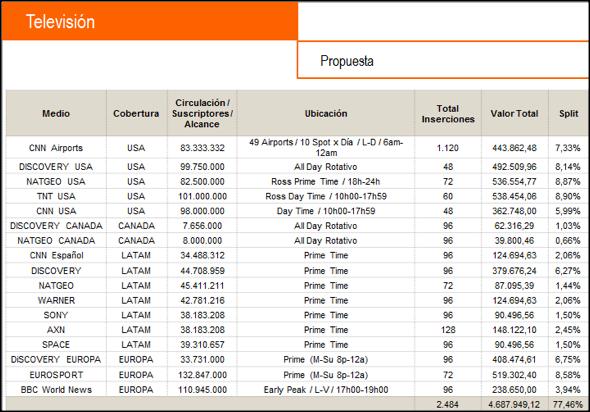590x412 pixels.
Task: Click the Valor Total column header
Action: 514,113
